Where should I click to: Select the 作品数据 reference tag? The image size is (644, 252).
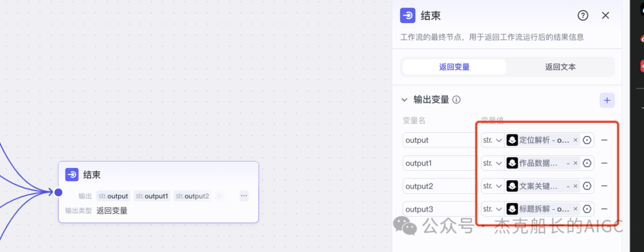(543, 163)
